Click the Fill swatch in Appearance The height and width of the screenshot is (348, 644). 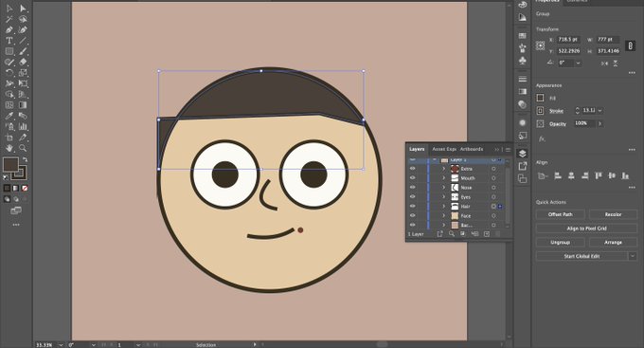coord(540,98)
